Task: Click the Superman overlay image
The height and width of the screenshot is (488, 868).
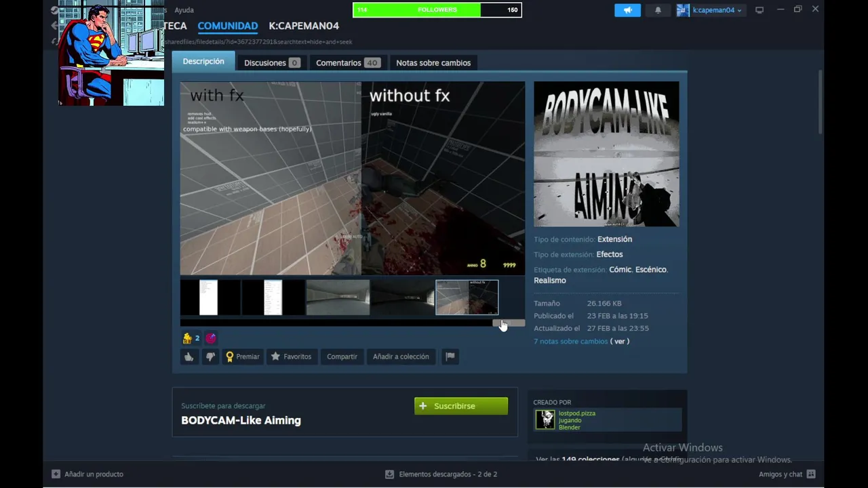Action: click(x=111, y=54)
